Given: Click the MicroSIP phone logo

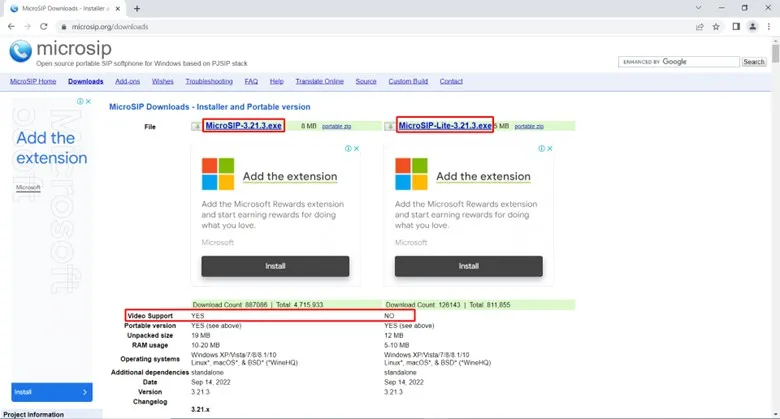Looking at the screenshot, I should 20,51.
